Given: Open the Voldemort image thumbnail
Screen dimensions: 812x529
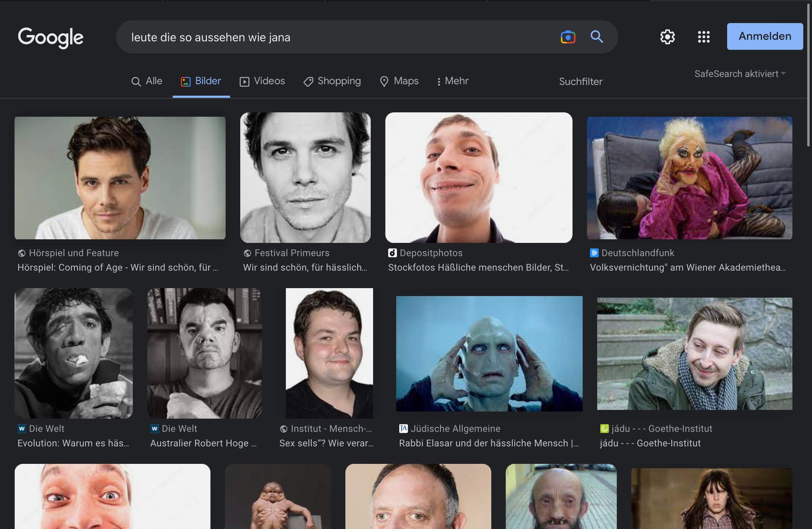Looking at the screenshot, I should 489,353.
